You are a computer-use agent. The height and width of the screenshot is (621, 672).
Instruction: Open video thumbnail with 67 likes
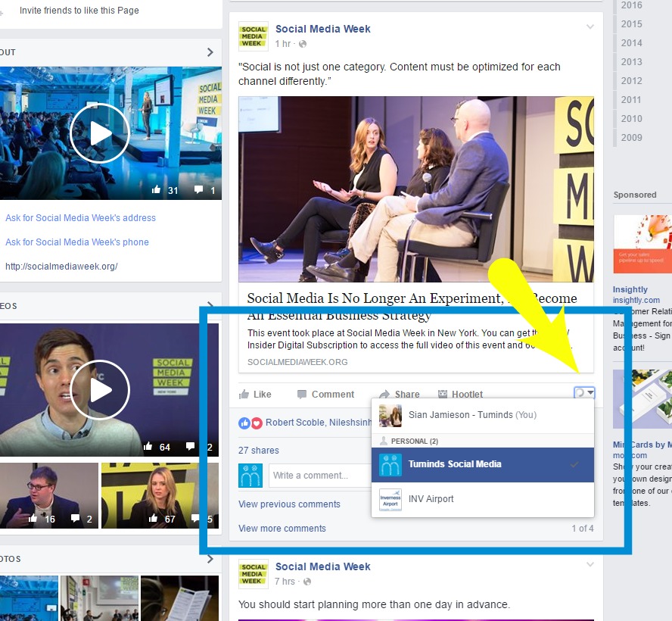pyautogui.click(x=160, y=495)
